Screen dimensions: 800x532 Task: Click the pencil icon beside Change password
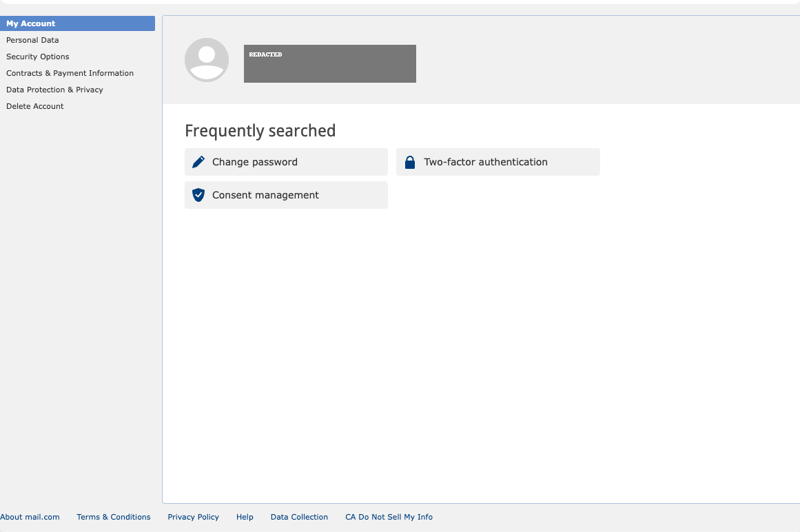tap(198, 162)
